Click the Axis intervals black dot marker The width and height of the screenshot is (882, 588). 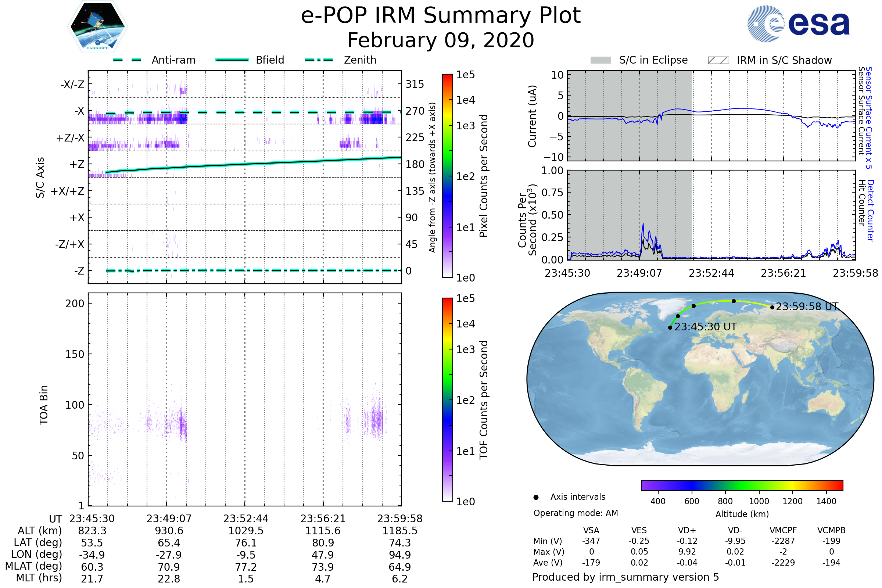coord(536,497)
